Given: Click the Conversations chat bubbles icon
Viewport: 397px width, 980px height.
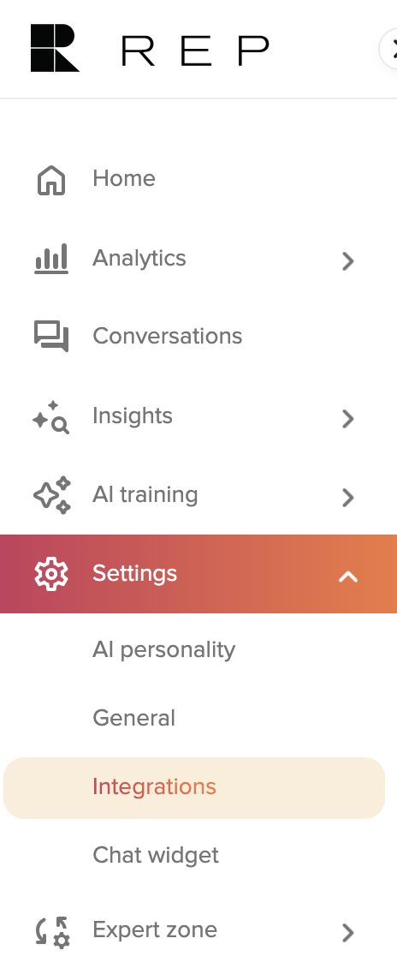Looking at the screenshot, I should 51,337.
